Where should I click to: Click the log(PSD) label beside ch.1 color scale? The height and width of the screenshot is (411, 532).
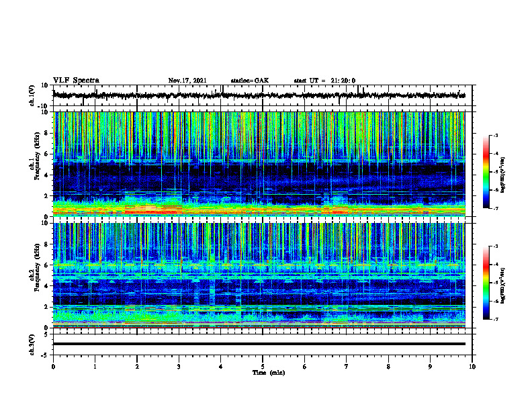coord(502,175)
